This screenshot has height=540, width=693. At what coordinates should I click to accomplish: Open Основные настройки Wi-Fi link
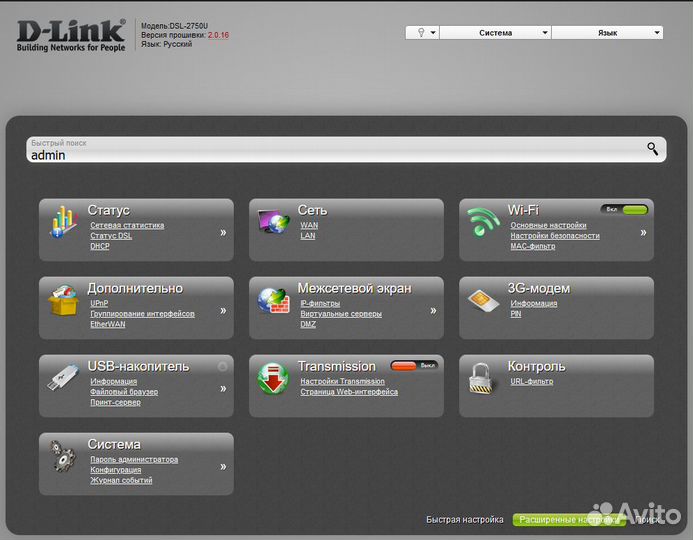point(548,225)
